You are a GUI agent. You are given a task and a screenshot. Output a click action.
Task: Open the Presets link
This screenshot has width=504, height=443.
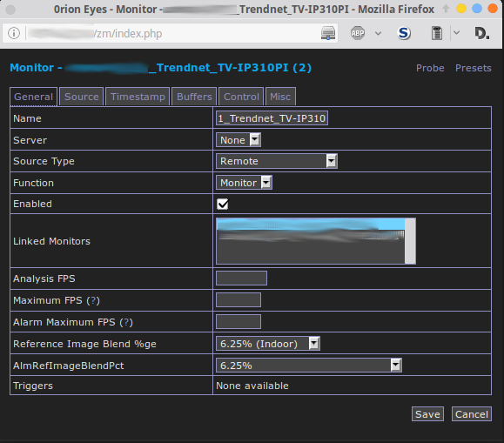click(474, 68)
